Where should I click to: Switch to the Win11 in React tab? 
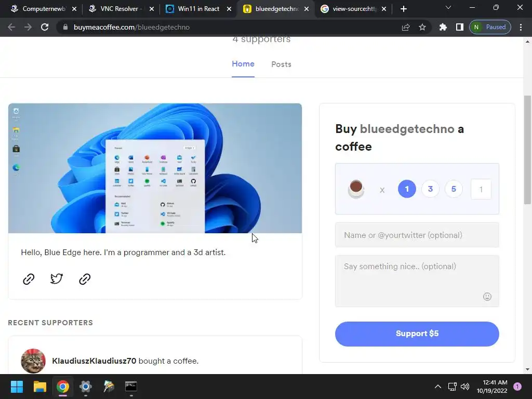(x=198, y=9)
